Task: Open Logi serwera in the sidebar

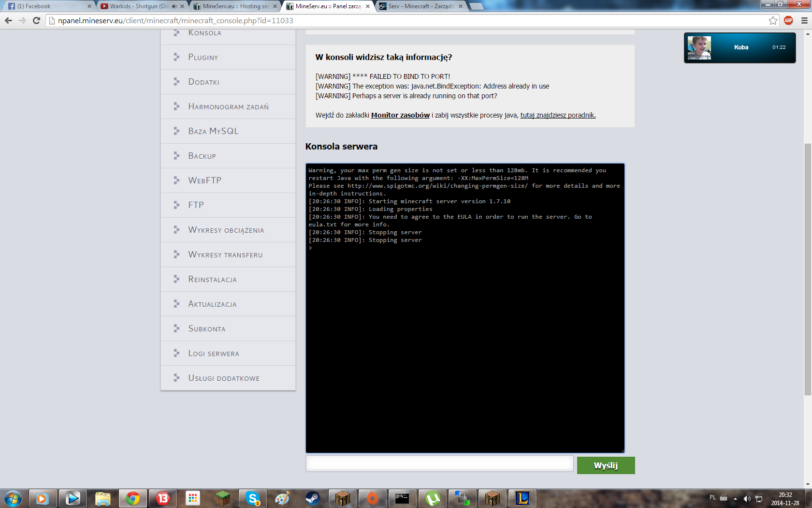Action: (x=228, y=353)
